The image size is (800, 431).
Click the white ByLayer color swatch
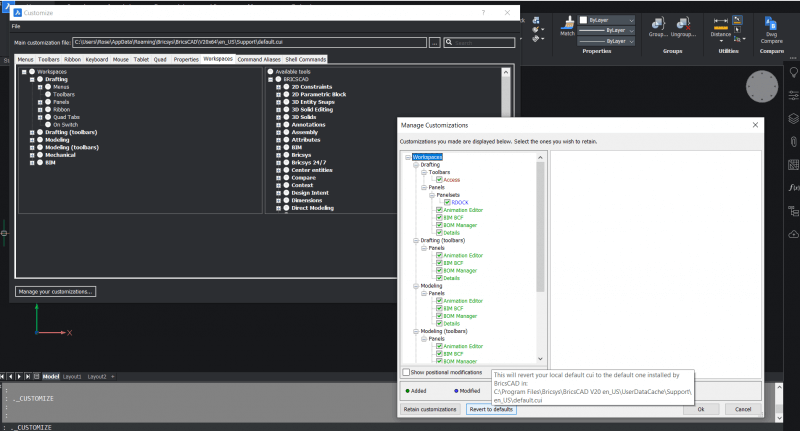coord(584,20)
